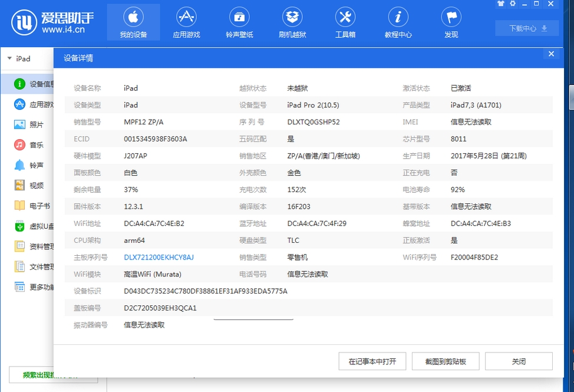Open 铃声 bell icon in sidebar
Image resolution: width=574 pixels, height=392 pixels.
[x=19, y=165]
